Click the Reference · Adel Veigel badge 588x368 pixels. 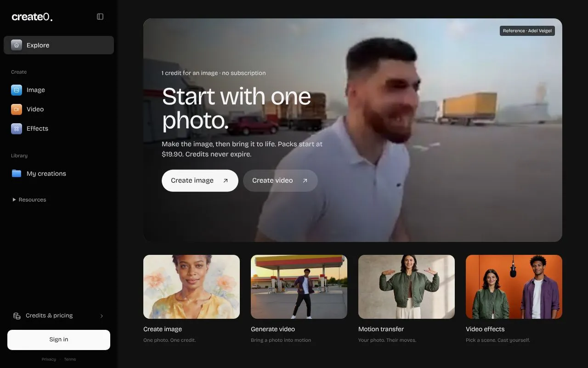click(527, 31)
